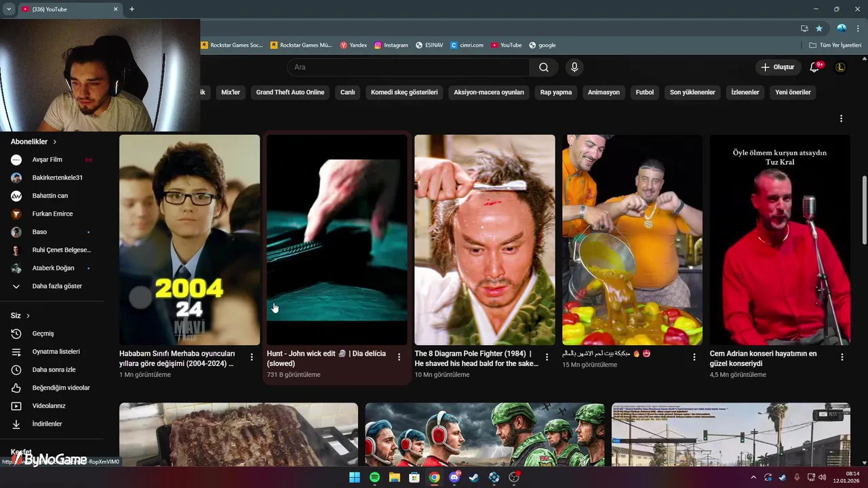868x488 pixels.
Task: Play the Cem Adrian konseri short
Action: click(x=780, y=240)
